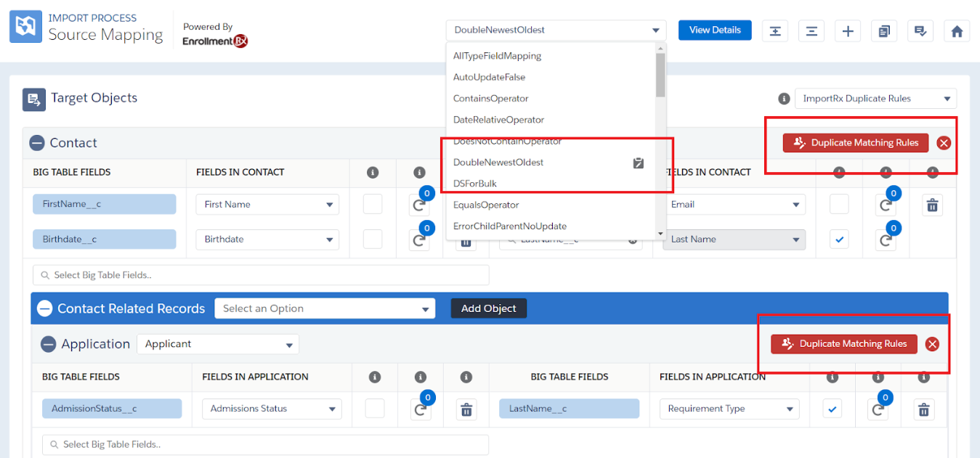Collapse the Contact section with minus icon

[x=37, y=143]
